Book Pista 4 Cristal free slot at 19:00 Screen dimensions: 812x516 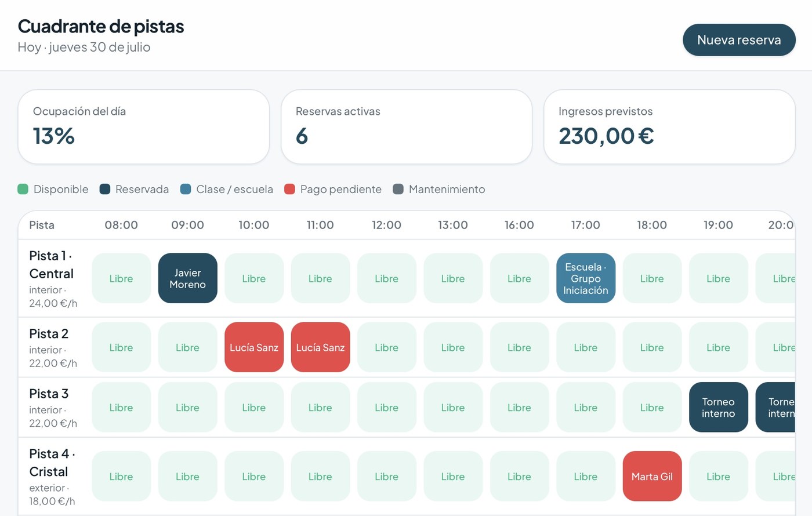[719, 476]
